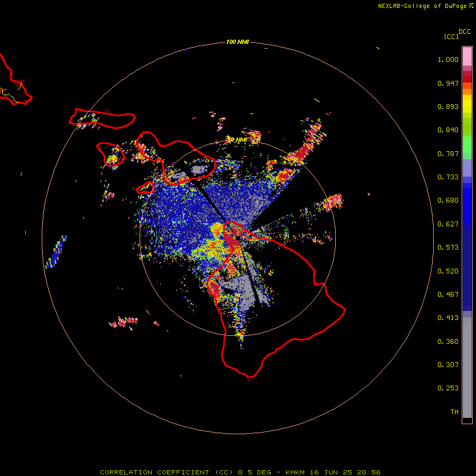476x476 pixels.
Task: Select the 0.360 color scale value
Action: click(448, 342)
